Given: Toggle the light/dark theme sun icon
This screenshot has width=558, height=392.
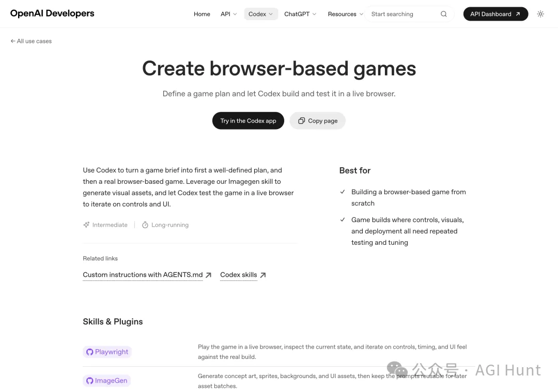Looking at the screenshot, I should point(540,14).
